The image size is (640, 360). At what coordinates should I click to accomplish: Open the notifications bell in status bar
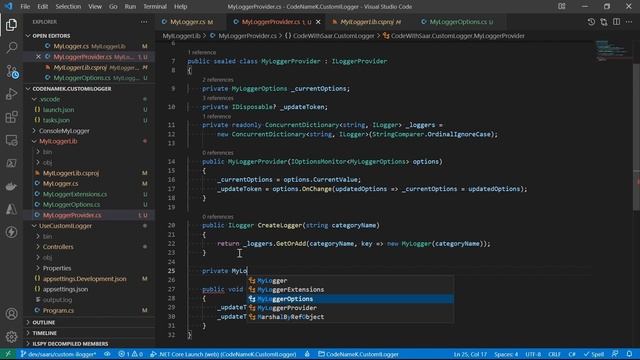[629, 354]
